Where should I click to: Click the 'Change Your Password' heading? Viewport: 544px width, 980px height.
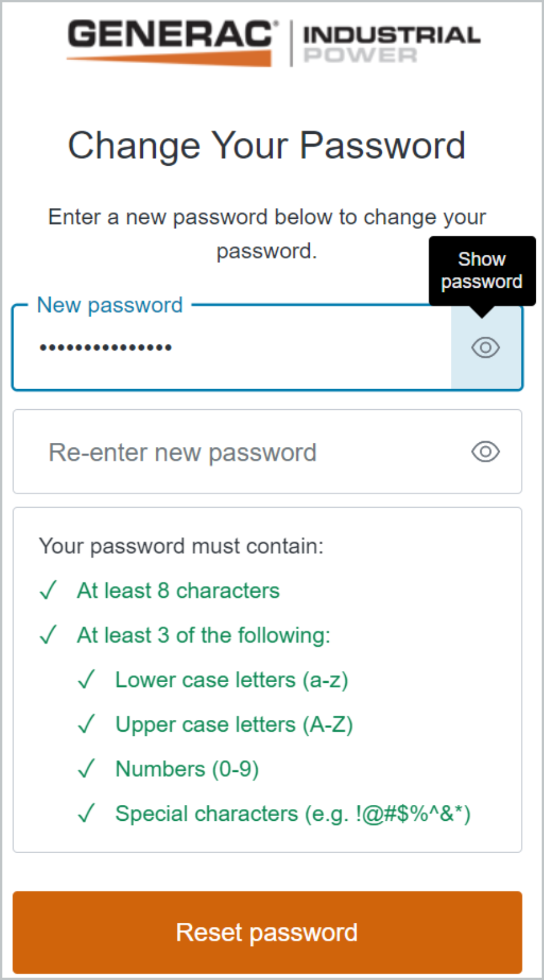(267, 145)
